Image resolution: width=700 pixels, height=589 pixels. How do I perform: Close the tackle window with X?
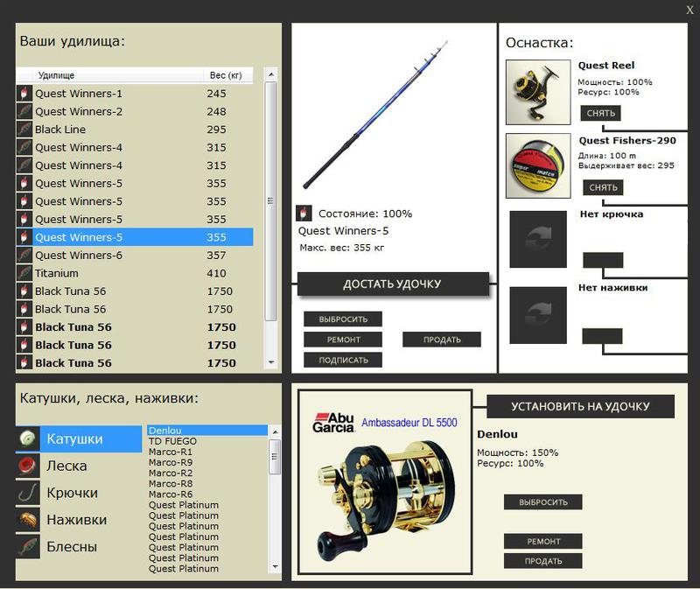(689, 10)
